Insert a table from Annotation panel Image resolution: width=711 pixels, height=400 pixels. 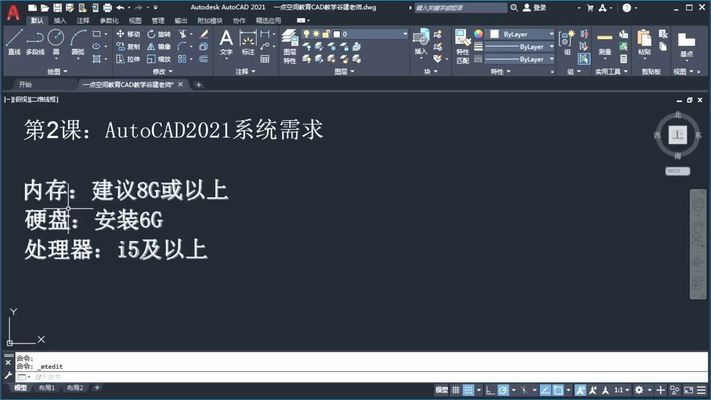[265, 59]
